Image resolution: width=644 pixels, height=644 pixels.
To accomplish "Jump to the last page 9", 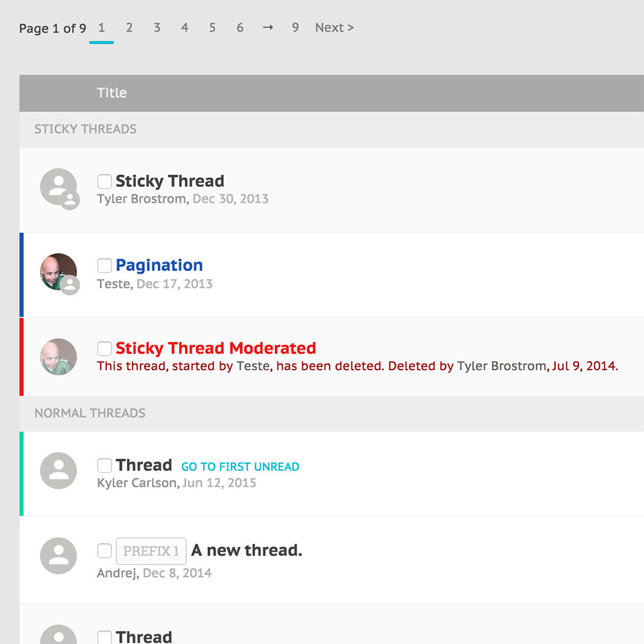I will pyautogui.click(x=296, y=28).
